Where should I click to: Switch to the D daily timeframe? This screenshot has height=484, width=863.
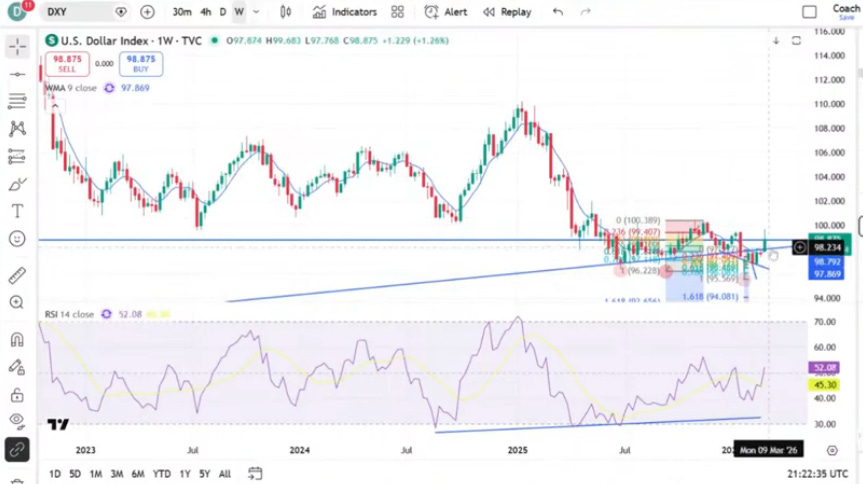[x=223, y=12]
